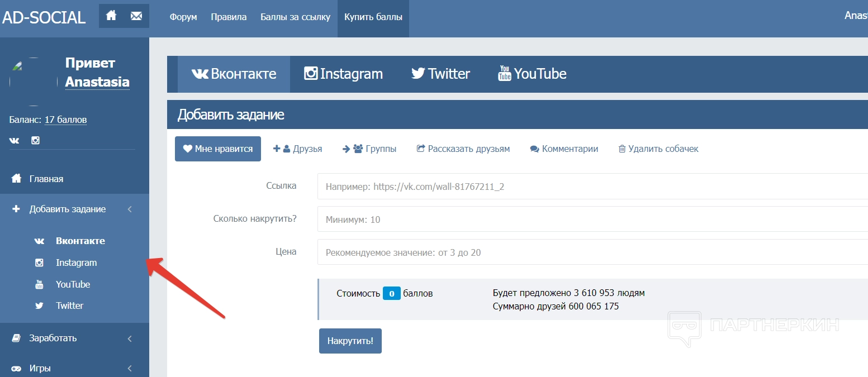Select the Друзья task type
Screen dimensions: 868x377
tap(297, 149)
